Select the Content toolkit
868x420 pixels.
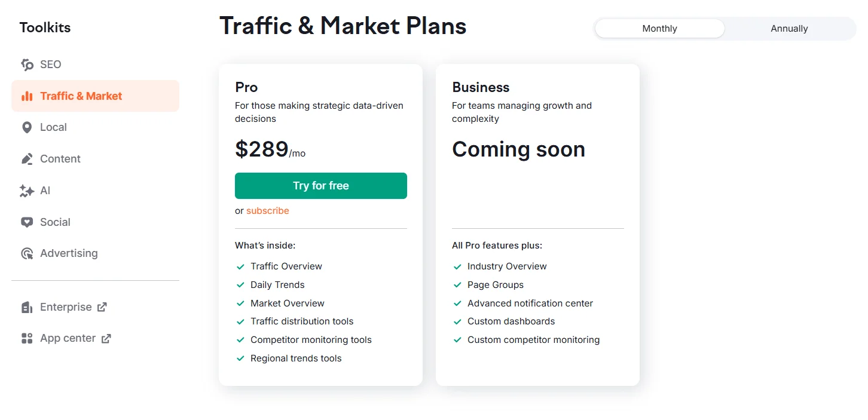point(60,159)
